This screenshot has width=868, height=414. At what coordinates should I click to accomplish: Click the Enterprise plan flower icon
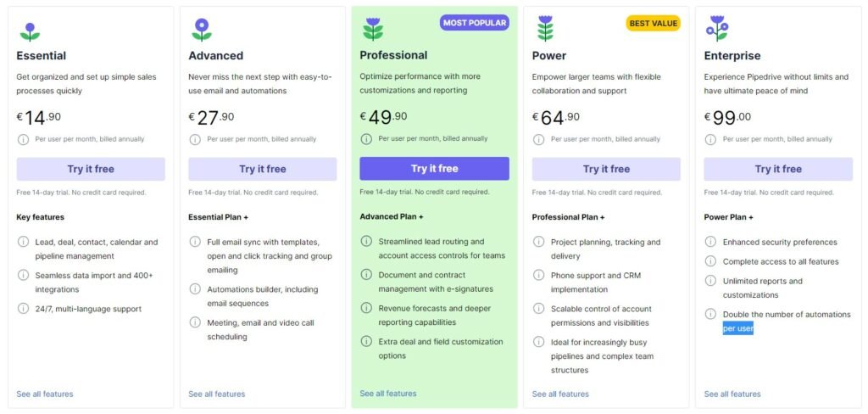pyautogui.click(x=717, y=29)
